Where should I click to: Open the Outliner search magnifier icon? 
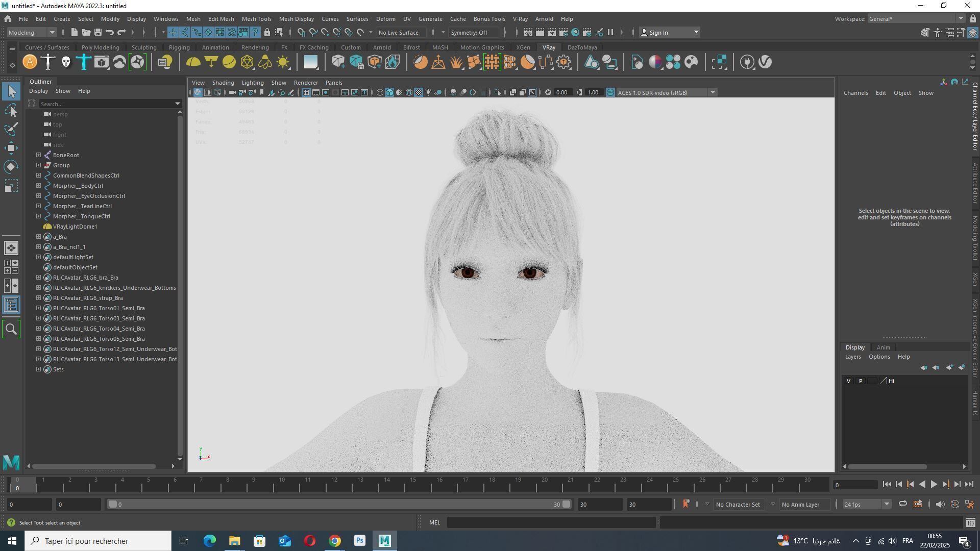(11, 329)
